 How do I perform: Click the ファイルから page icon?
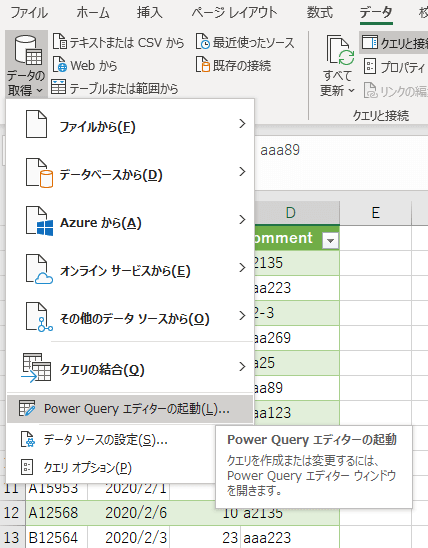[36, 124]
